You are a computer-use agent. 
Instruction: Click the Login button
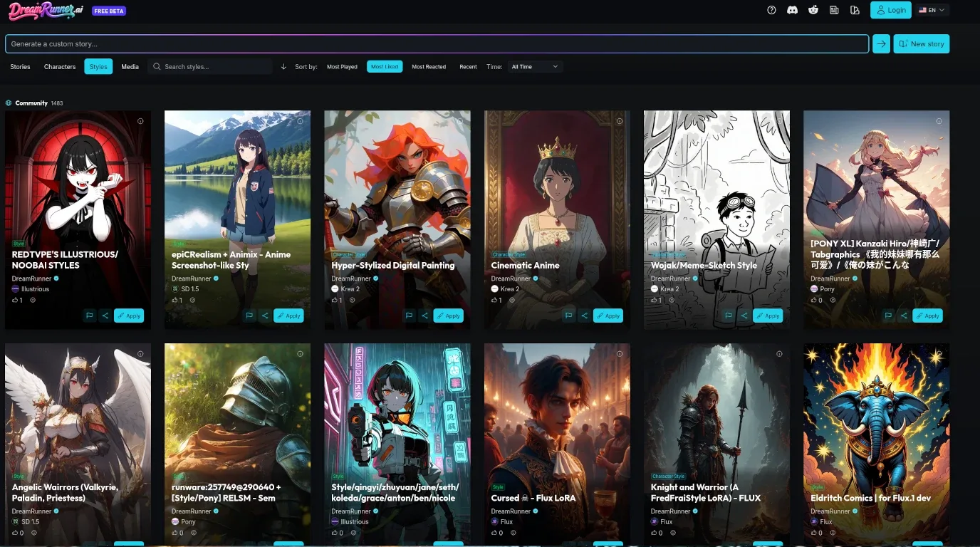tap(891, 10)
